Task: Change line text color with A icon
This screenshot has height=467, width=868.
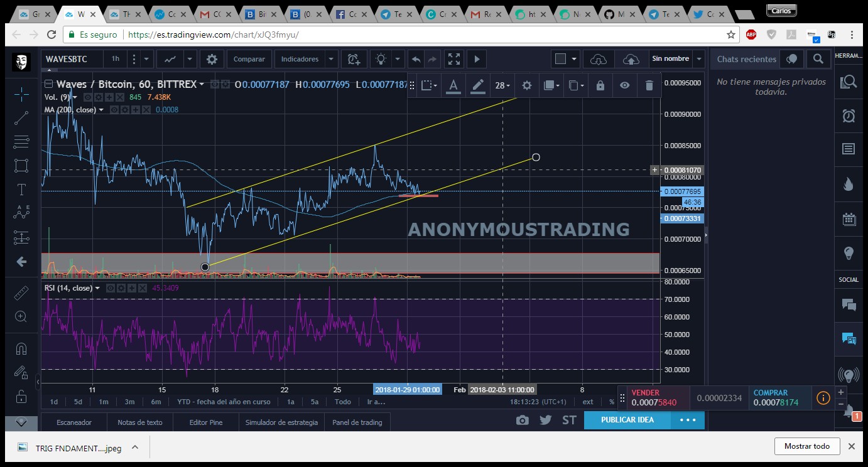Action: pyautogui.click(x=453, y=85)
